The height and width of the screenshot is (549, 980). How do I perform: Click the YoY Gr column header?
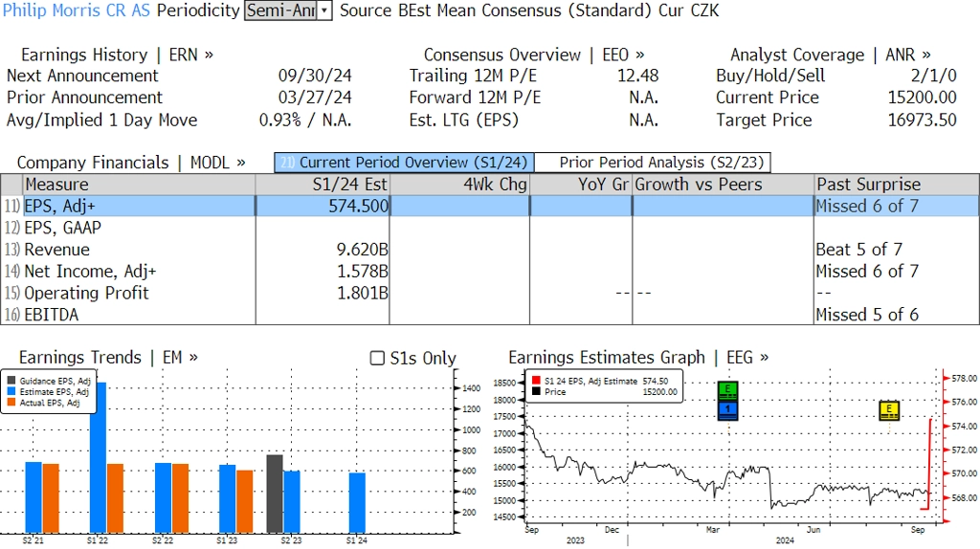pyautogui.click(x=581, y=185)
